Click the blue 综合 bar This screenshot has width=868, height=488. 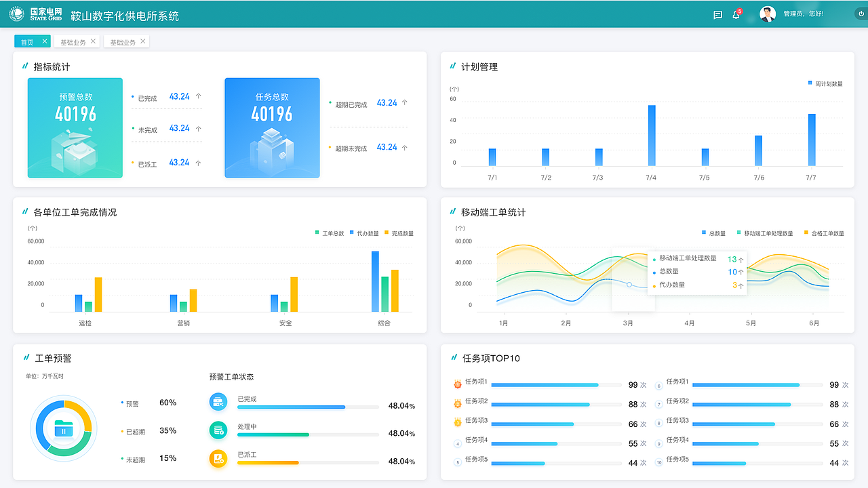pos(375,281)
